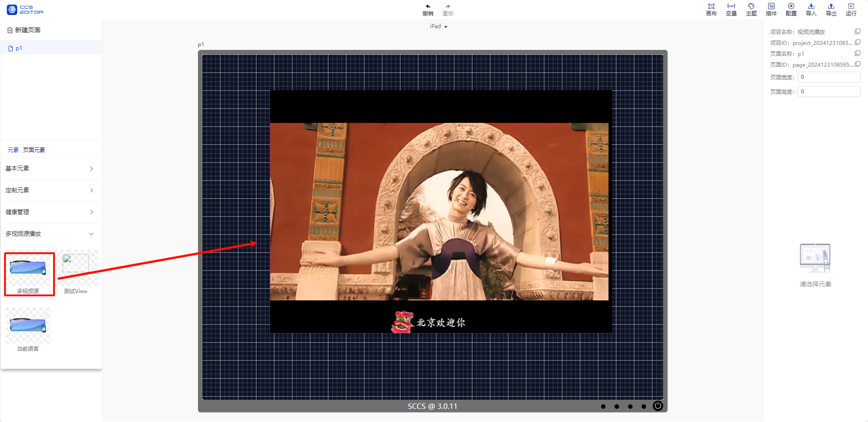Screen dimensions: 868x422
Task: Click the 项目名称: 视频流播放 text
Action: pos(798,32)
